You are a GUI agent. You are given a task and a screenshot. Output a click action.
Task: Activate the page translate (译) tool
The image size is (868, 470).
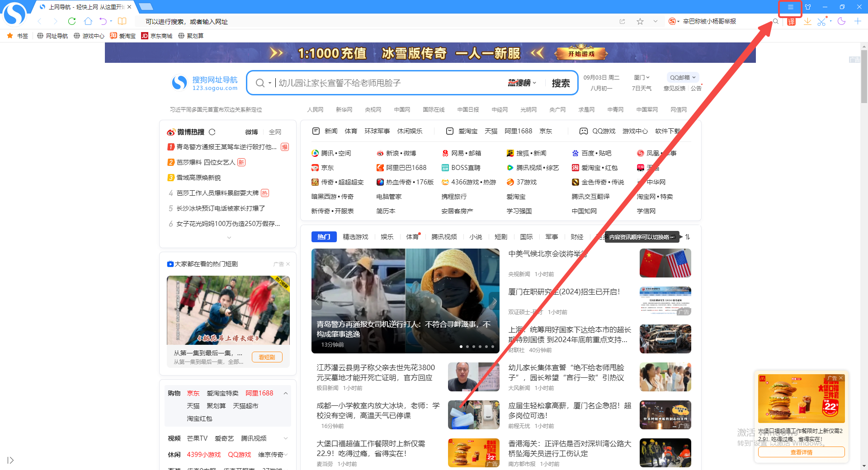click(x=791, y=21)
